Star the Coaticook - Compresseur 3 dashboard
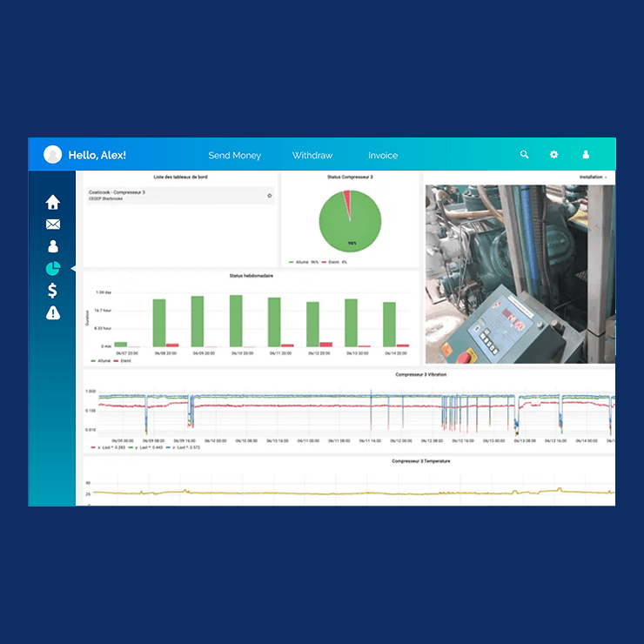Image resolution: width=644 pixels, height=644 pixels. (270, 196)
